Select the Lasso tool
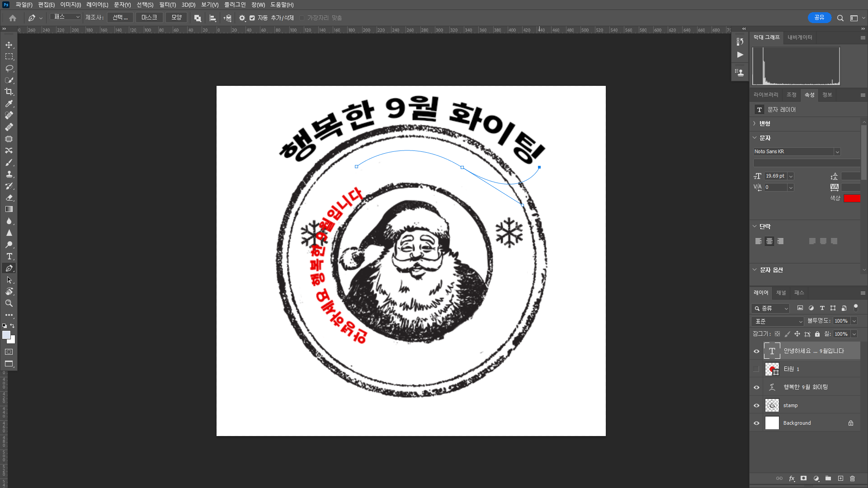The width and height of the screenshot is (868, 488). 9,68
